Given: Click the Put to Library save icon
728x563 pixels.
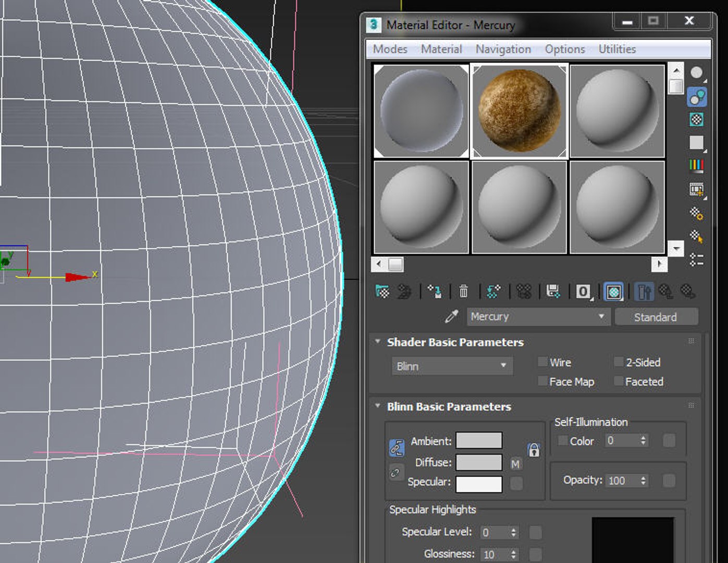Looking at the screenshot, I should click(553, 291).
